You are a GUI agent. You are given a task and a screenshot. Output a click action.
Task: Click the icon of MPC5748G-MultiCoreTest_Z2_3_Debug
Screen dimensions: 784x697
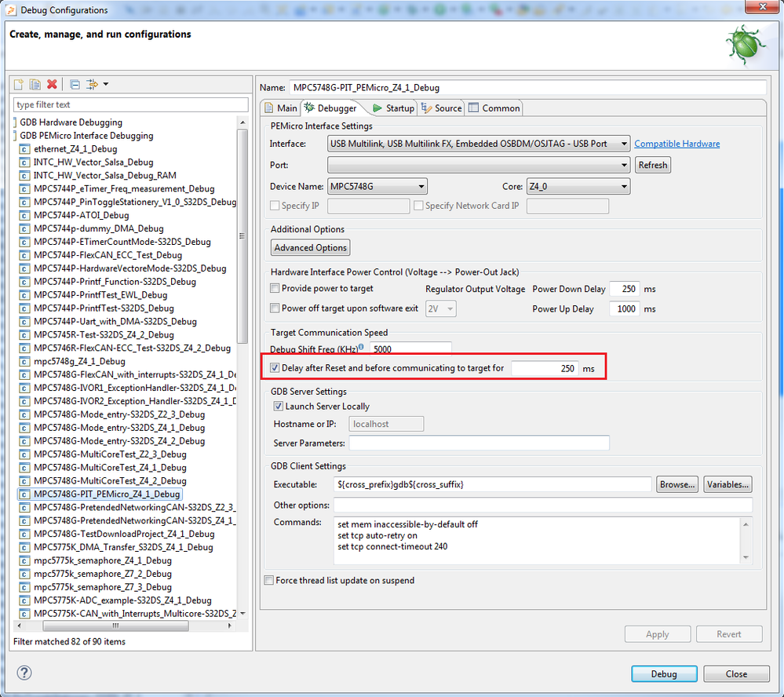click(x=24, y=454)
